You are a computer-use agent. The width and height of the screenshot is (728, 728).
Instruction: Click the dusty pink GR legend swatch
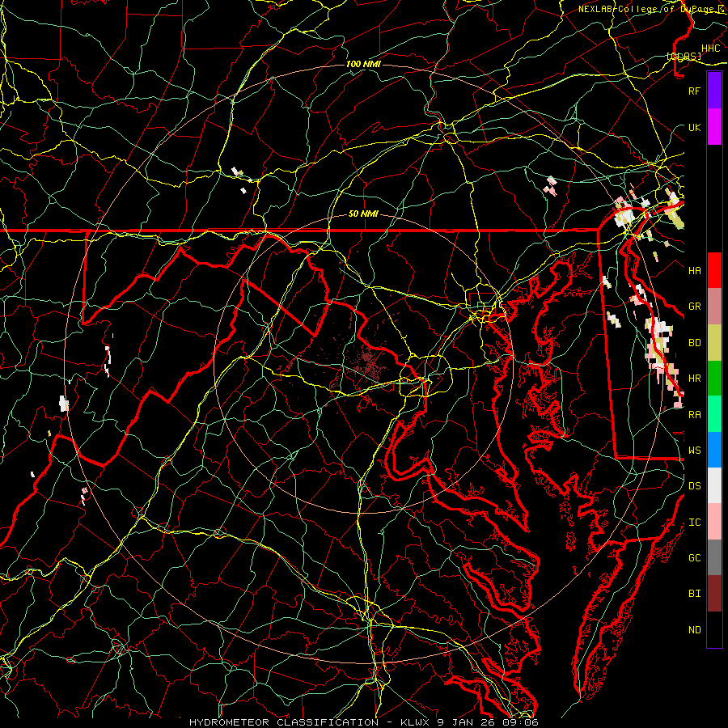714,306
